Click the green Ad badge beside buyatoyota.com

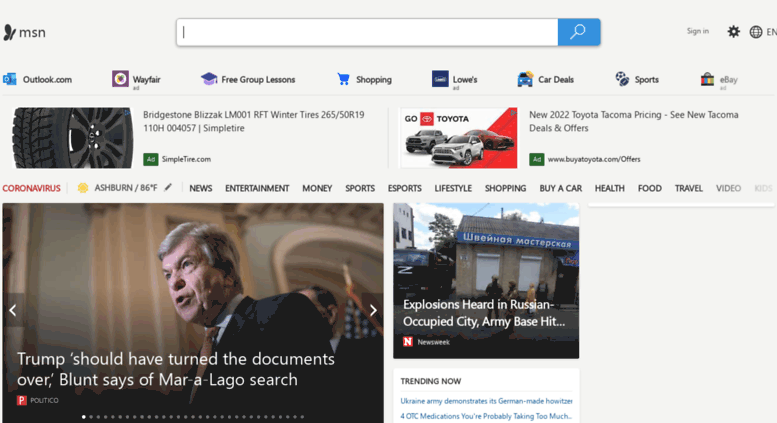[x=537, y=159]
